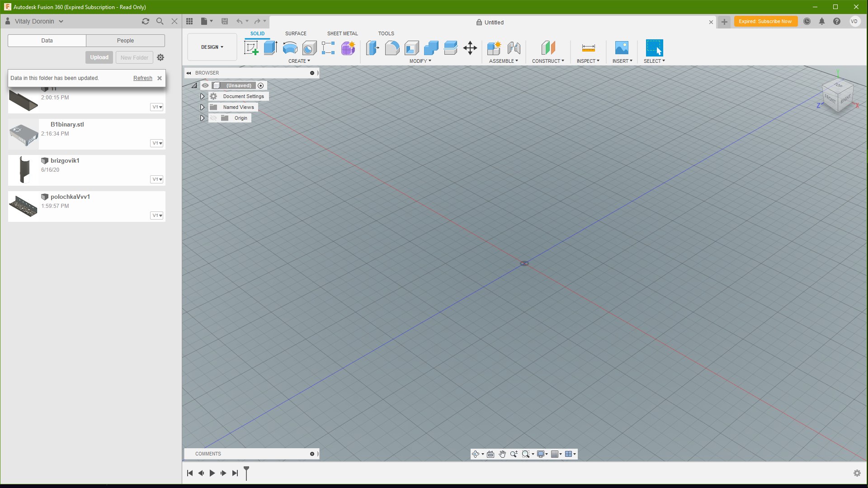The height and width of the screenshot is (488, 868).
Task: Select the Extrude tool
Action: (x=270, y=47)
